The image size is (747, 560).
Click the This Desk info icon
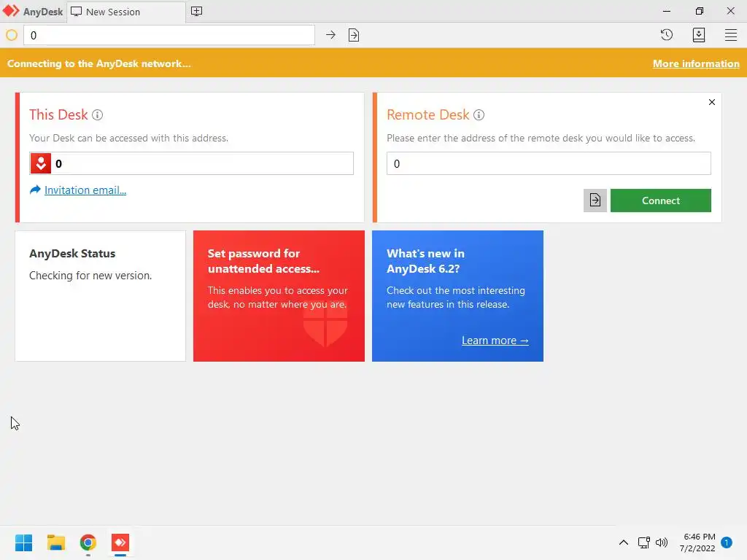(97, 114)
